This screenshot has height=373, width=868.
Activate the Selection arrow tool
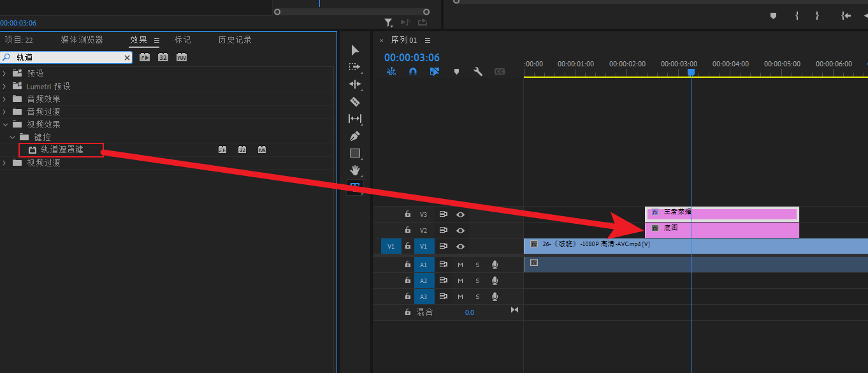[x=355, y=50]
